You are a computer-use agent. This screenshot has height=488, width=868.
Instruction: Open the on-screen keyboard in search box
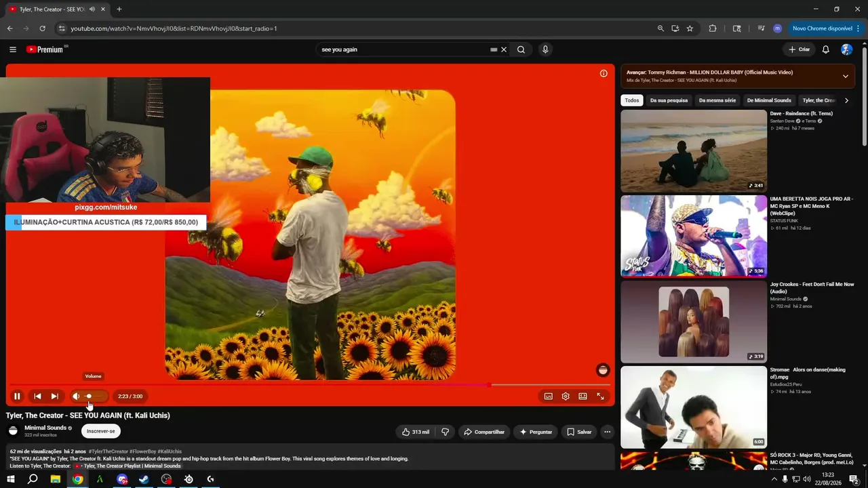[x=494, y=49]
